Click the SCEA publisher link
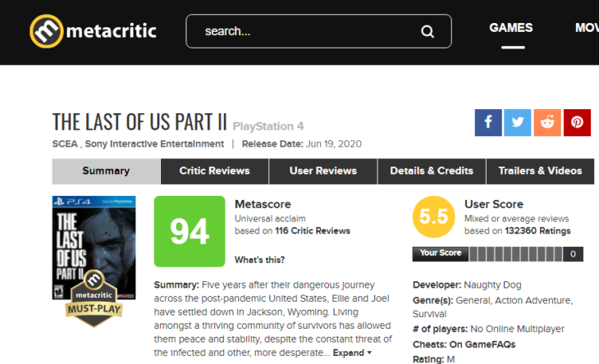The height and width of the screenshot is (364, 599). (65, 143)
